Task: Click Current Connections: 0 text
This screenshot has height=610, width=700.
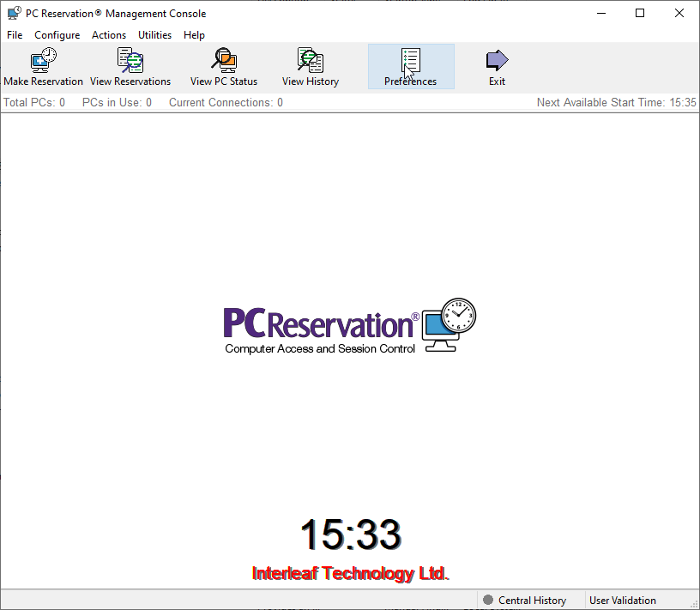Action: pos(226,103)
